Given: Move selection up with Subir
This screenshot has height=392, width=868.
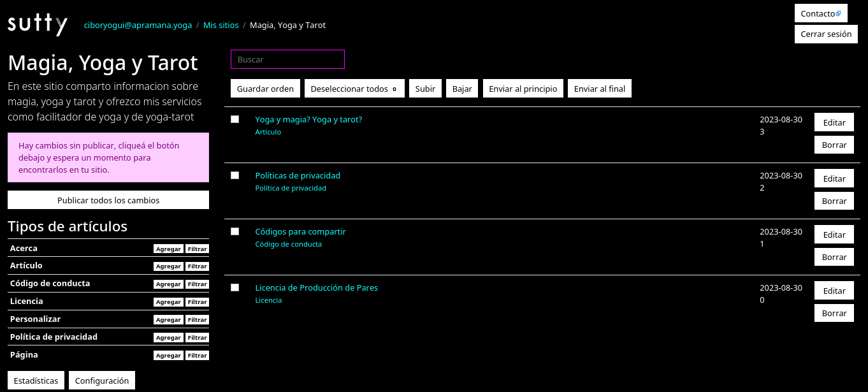Looking at the screenshot, I should click(x=425, y=89).
